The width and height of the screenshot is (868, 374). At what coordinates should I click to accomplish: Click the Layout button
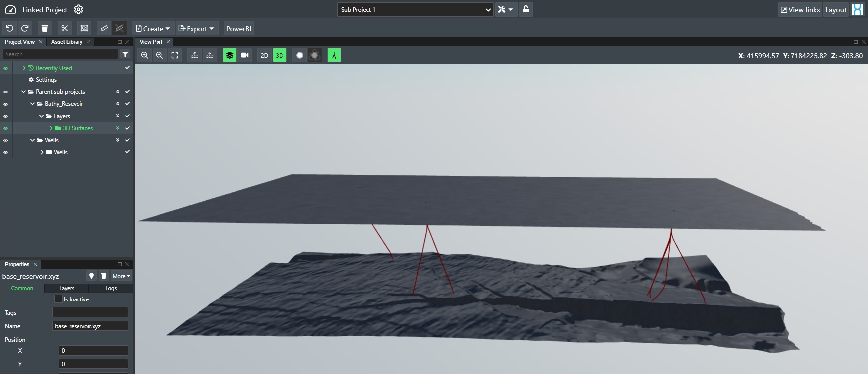836,9
